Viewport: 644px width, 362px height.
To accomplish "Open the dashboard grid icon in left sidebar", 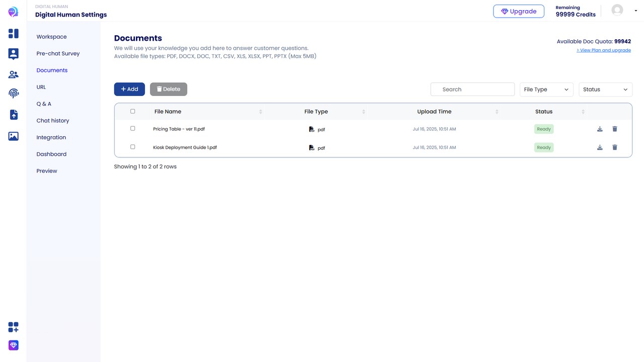I will 14,34.
